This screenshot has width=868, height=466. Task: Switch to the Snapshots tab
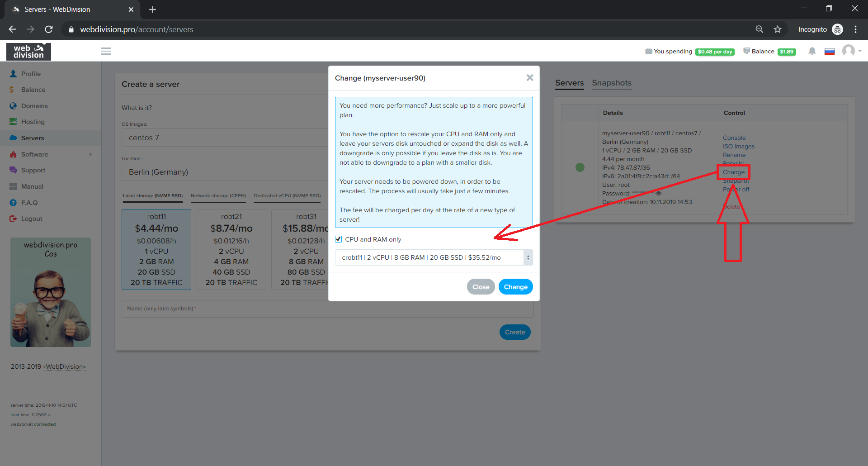pyautogui.click(x=611, y=83)
